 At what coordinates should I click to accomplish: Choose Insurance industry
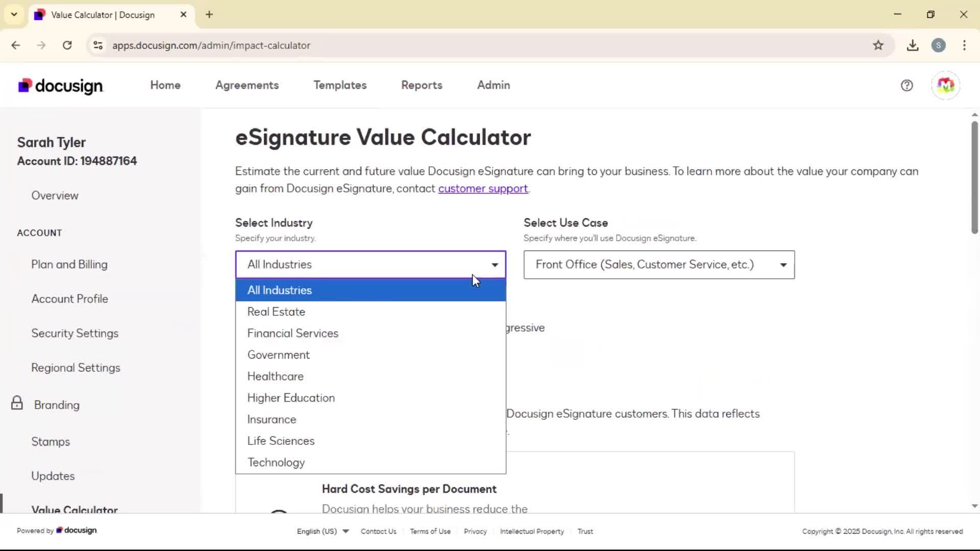coord(371,419)
